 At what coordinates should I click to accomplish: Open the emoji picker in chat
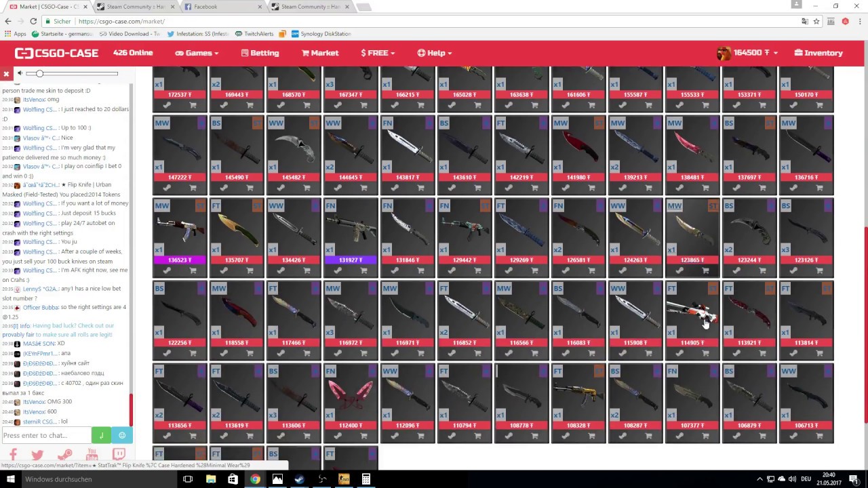(122, 435)
